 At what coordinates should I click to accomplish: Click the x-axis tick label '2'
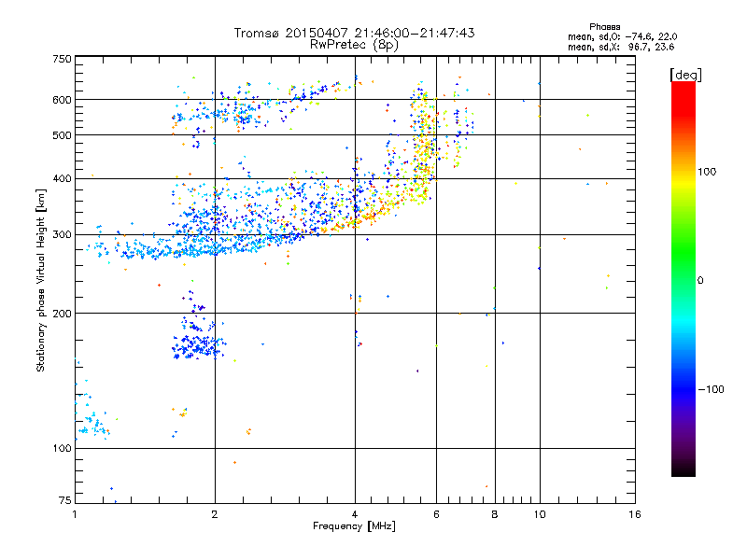[215, 514]
